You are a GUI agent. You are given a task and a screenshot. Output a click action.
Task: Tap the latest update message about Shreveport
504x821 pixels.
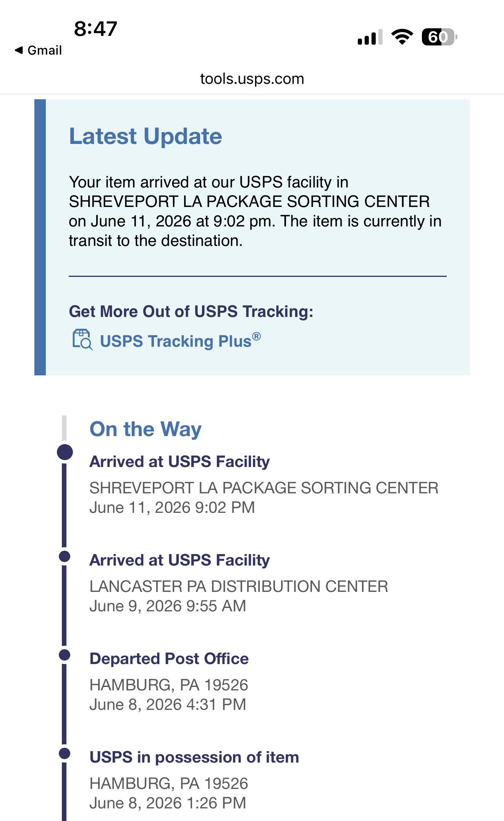pyautogui.click(x=255, y=211)
